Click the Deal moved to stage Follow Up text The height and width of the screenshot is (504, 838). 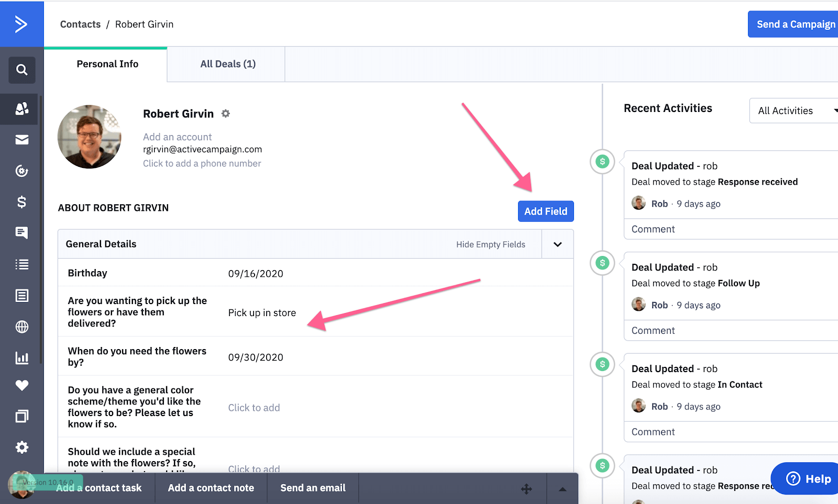click(696, 283)
